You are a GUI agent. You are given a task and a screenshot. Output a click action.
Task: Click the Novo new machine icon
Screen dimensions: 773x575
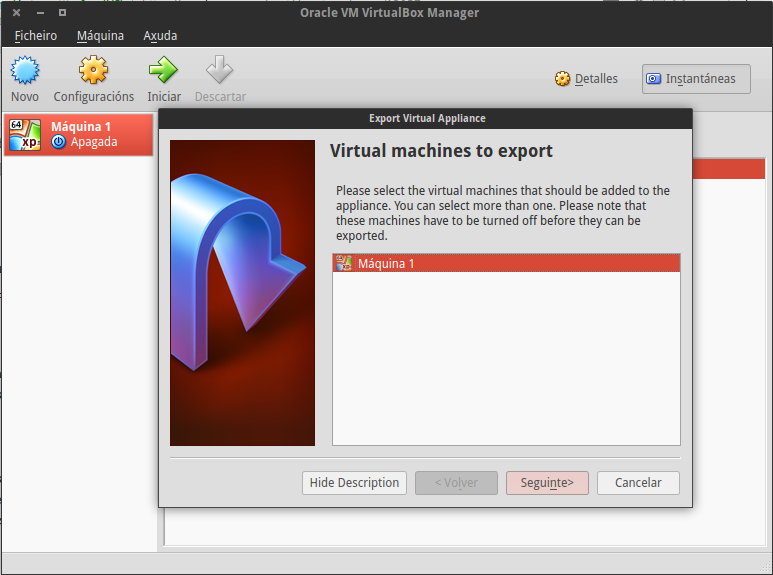pyautogui.click(x=25, y=70)
